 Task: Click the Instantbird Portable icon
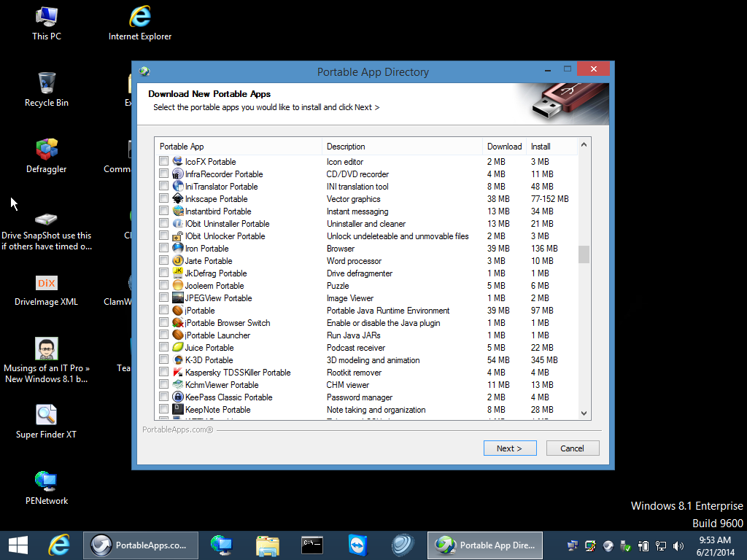tap(178, 211)
